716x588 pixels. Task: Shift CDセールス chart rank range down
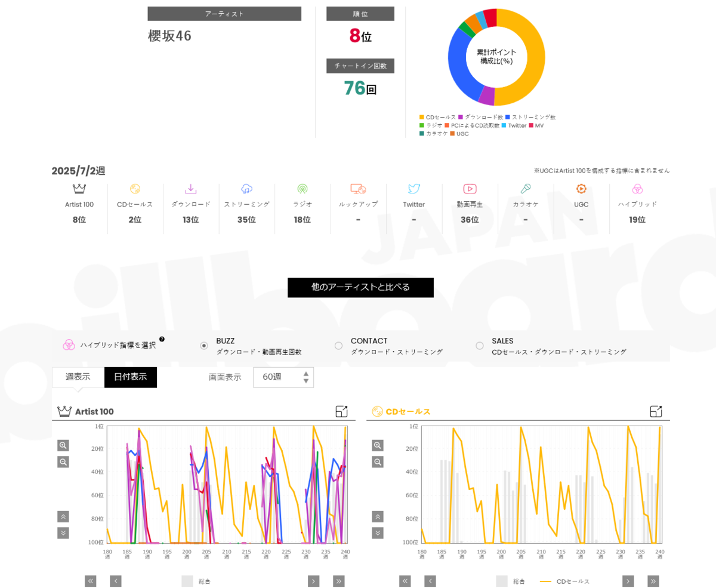[x=378, y=533]
